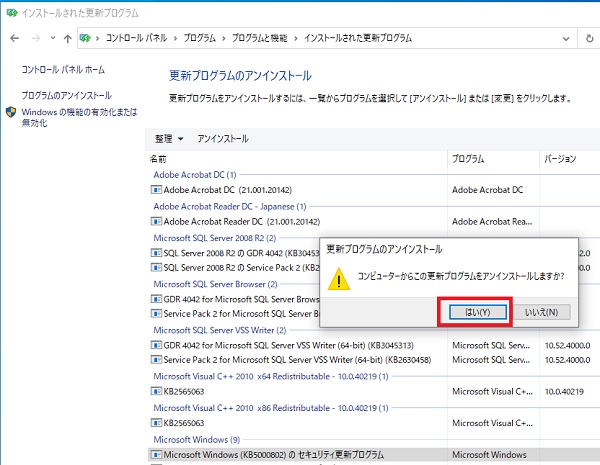Viewport: 600px width, 465px height.
Task: Click icon of Adobe Acrobat Reader DC update
Action: [x=156, y=222]
